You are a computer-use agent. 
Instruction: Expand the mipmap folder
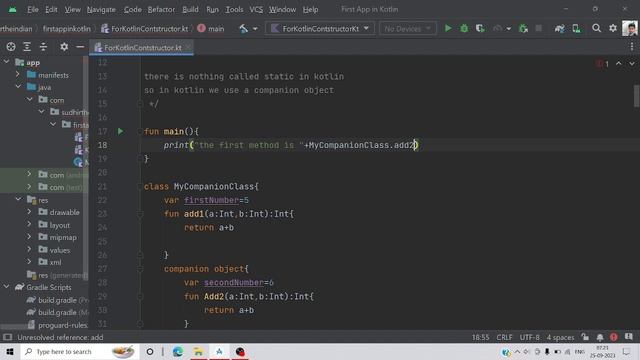(x=29, y=237)
